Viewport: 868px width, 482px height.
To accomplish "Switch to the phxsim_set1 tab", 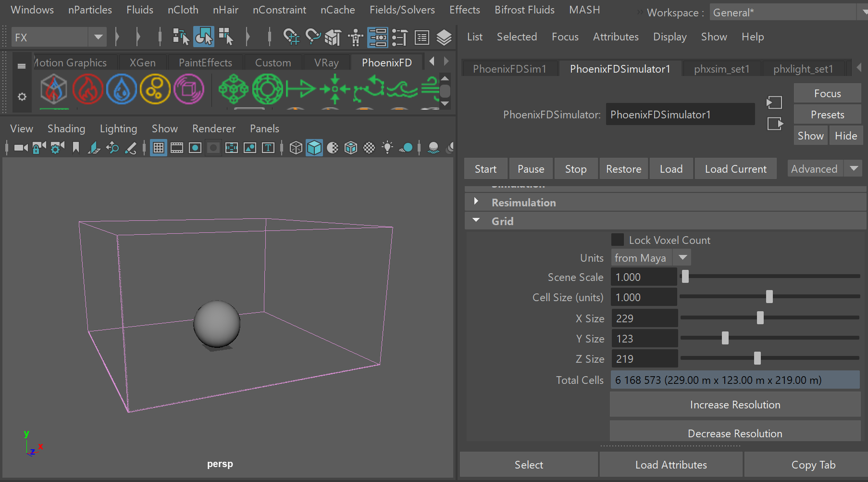I will [x=721, y=69].
